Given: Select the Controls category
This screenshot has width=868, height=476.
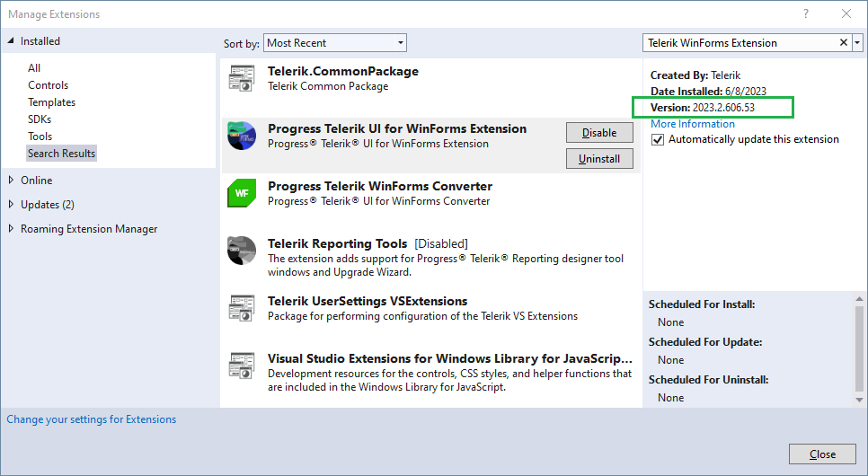Looking at the screenshot, I should [49, 85].
